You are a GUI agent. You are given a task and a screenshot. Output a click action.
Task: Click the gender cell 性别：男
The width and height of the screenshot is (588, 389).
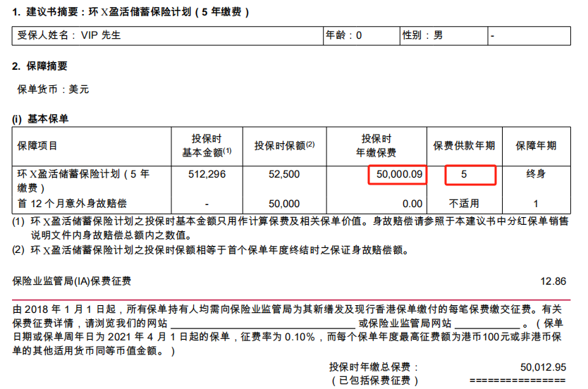point(443,36)
